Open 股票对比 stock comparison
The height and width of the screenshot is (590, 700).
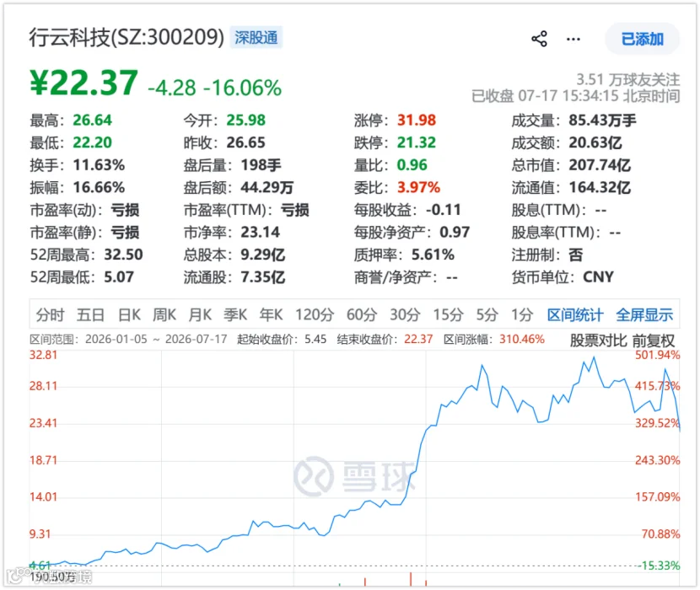point(598,341)
